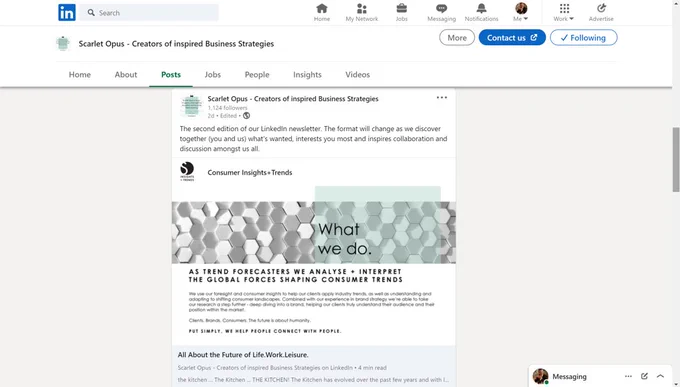The width and height of the screenshot is (680, 387).
Task: Switch to the Videos tab
Action: point(357,75)
